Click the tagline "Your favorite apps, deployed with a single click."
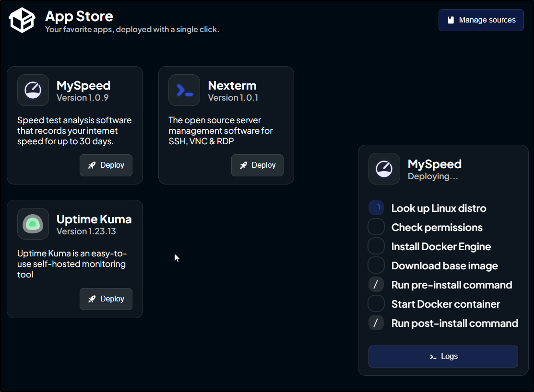This screenshot has width=534, height=392. 132,30
